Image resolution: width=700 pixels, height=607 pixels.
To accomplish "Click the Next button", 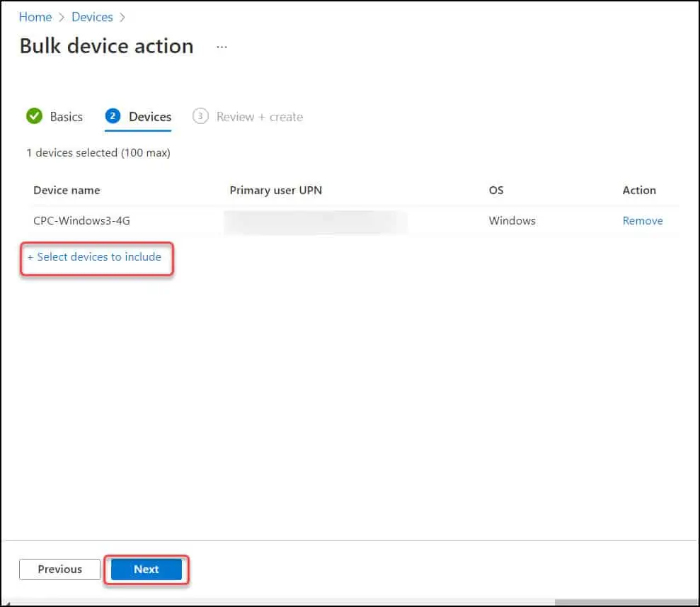I will click(x=147, y=569).
